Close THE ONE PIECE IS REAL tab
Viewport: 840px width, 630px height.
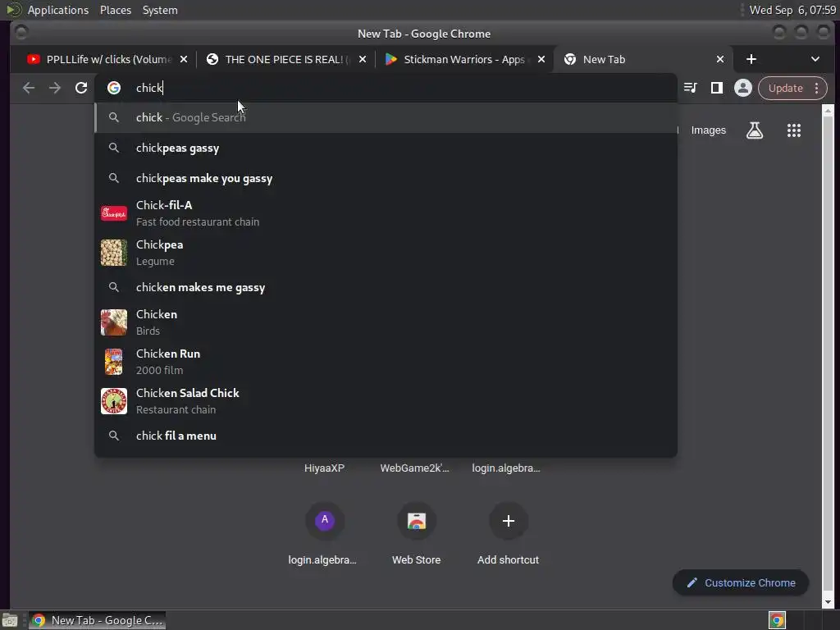363,59
